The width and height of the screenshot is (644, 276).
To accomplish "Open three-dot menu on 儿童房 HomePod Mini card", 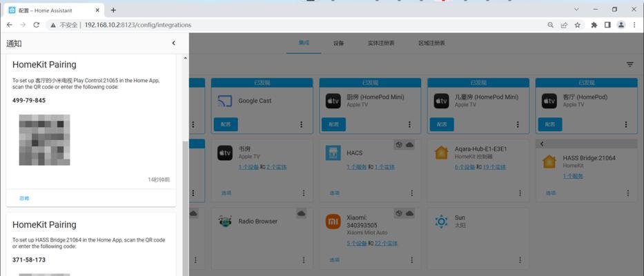I will (x=518, y=124).
